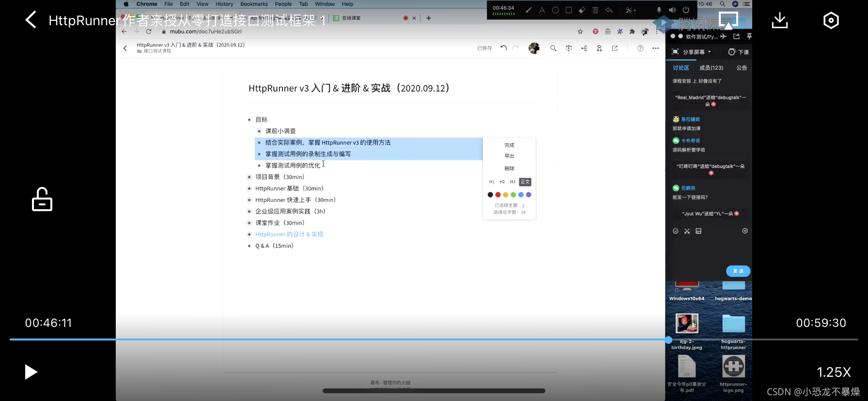Open the Mubu share icon
This screenshot has height=401, width=868.
pyautogui.click(x=615, y=48)
